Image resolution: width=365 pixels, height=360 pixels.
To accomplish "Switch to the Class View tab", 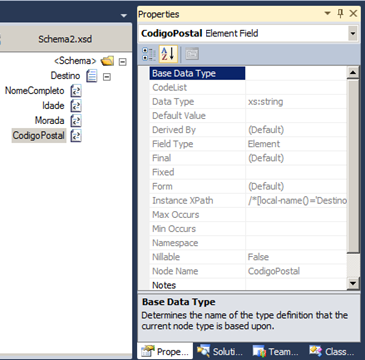I will (332, 352).
